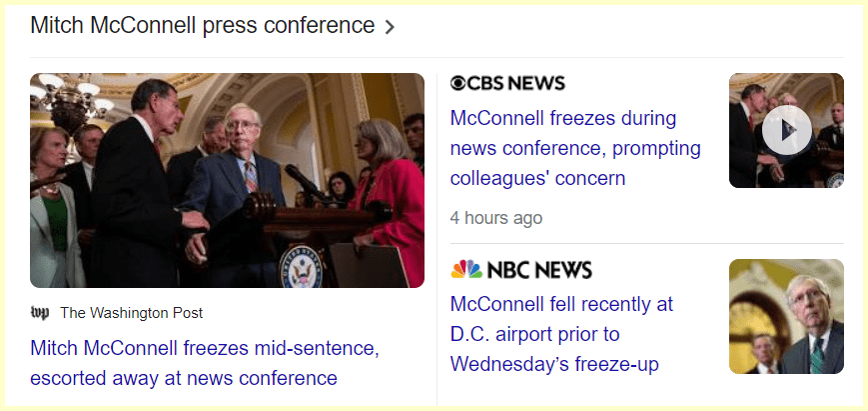Screen dimensions: 868x411
Task: Click the CBS eye logo icon
Action: click(x=458, y=83)
